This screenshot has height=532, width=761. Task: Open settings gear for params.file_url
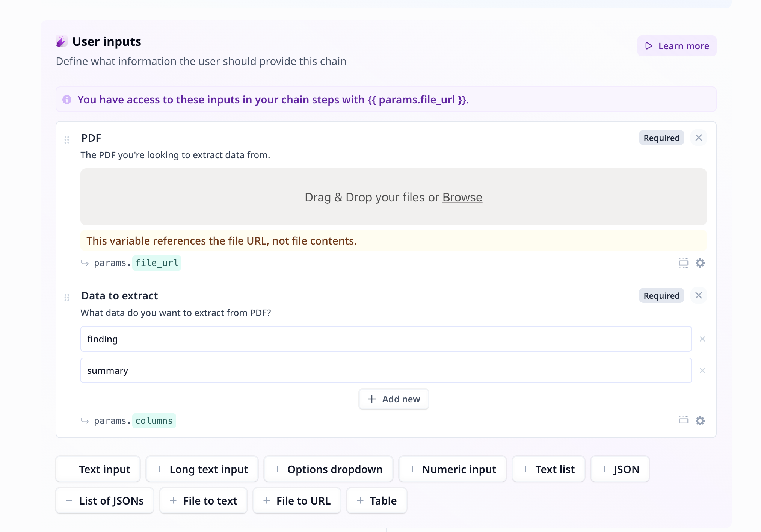pyautogui.click(x=700, y=263)
